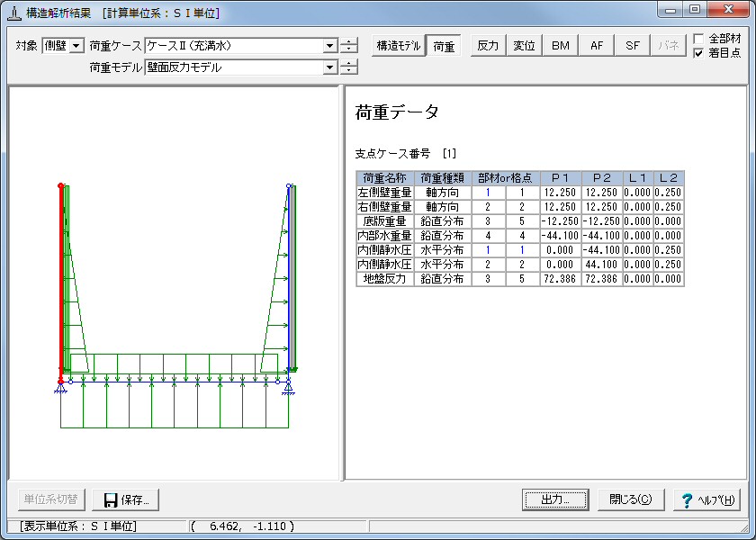Close the 構造解析結果 window
The image size is (756, 540).
pyautogui.click(x=728, y=10)
